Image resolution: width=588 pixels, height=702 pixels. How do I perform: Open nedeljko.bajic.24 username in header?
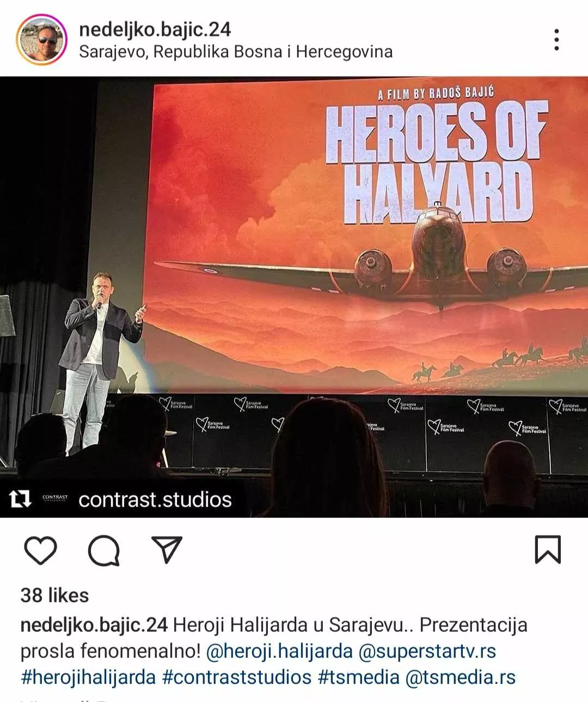(155, 29)
